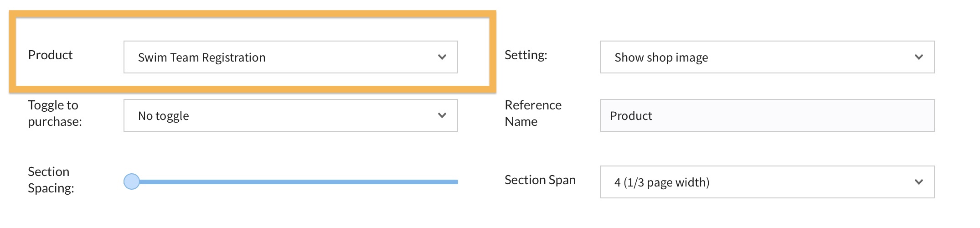Click the Setting: label
This screenshot has height=228, width=980.
pyautogui.click(x=526, y=55)
